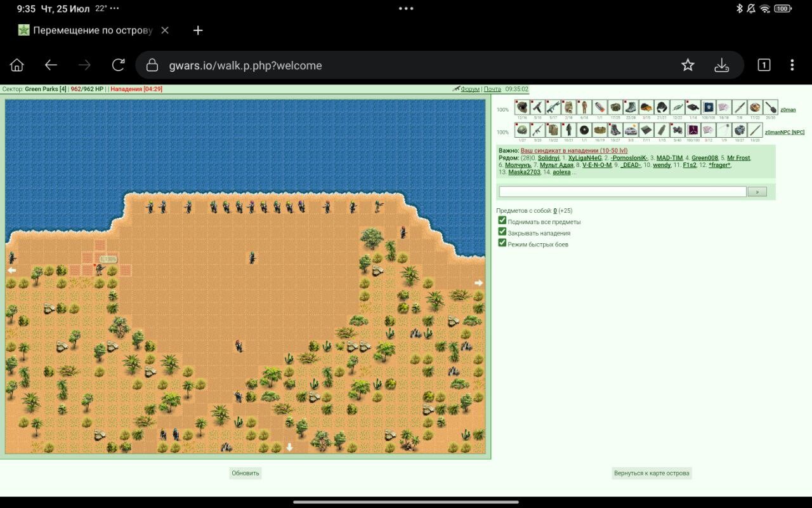
Task: Open the browser three-dot menu
Action: tap(792, 65)
